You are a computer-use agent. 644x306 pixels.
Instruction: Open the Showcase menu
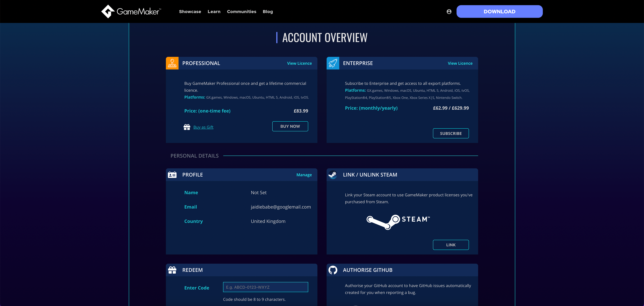pos(190,12)
